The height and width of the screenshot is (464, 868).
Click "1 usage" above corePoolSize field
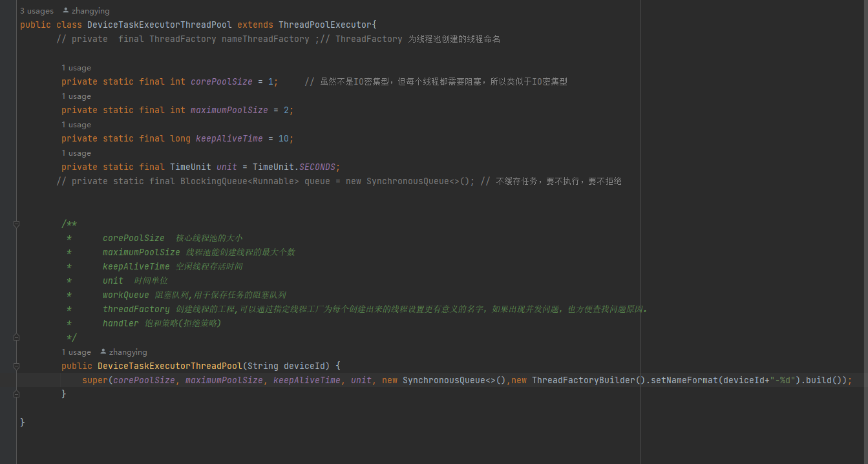tap(76, 67)
